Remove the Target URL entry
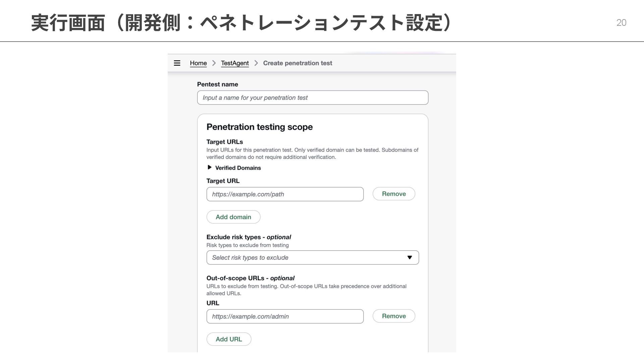644x362 pixels. (x=394, y=194)
